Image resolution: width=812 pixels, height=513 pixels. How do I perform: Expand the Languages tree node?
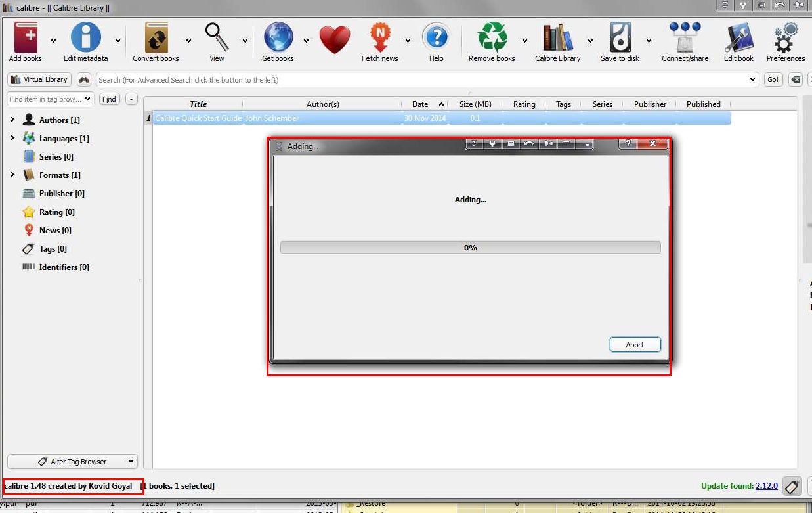(x=12, y=138)
